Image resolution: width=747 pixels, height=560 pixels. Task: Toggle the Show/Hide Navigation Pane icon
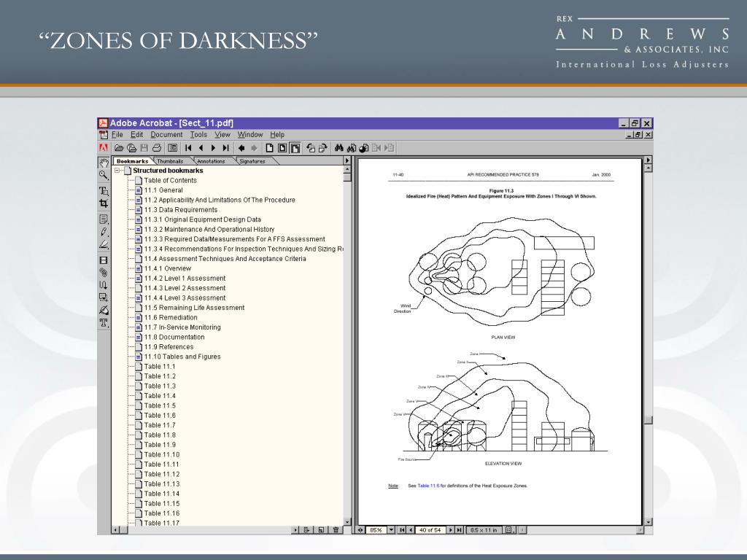point(172,148)
